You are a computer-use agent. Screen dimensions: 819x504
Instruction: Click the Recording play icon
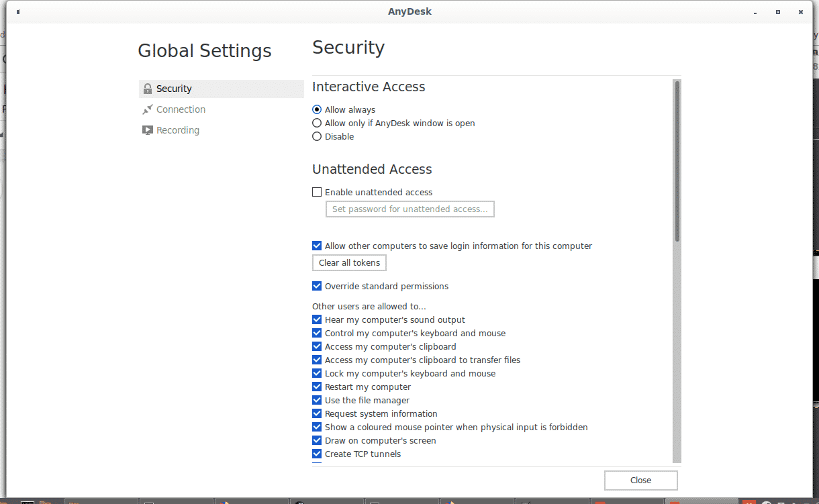pyautogui.click(x=148, y=130)
